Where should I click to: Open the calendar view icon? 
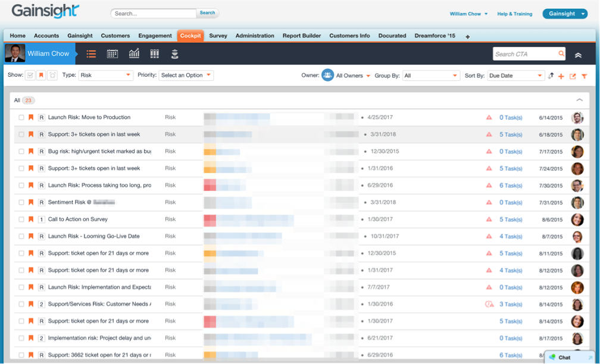click(112, 54)
